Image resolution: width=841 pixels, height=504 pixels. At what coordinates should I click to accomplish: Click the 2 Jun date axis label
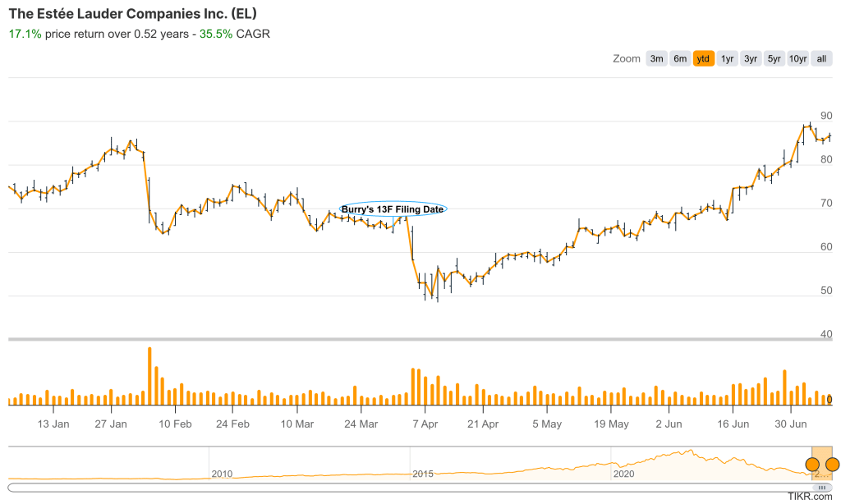point(669,424)
